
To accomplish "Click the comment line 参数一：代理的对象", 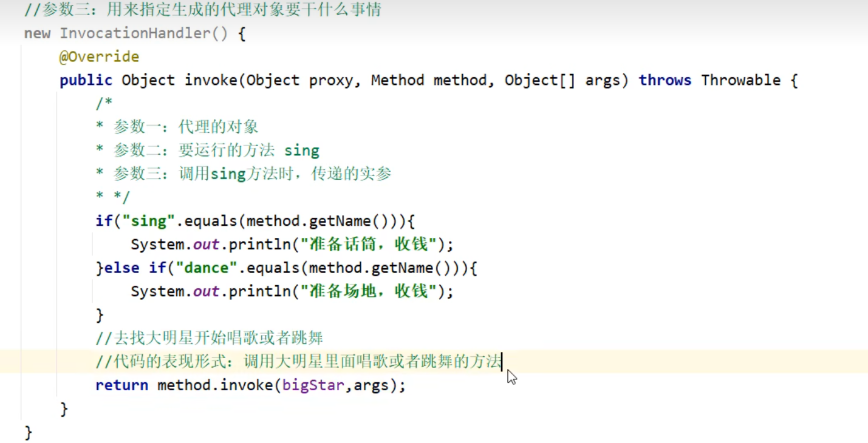I will (185, 127).
